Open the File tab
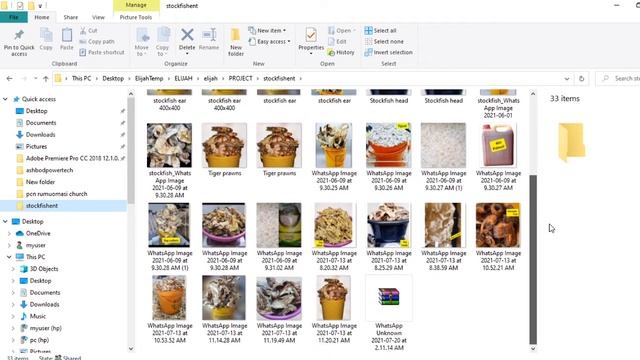 pyautogui.click(x=13, y=17)
